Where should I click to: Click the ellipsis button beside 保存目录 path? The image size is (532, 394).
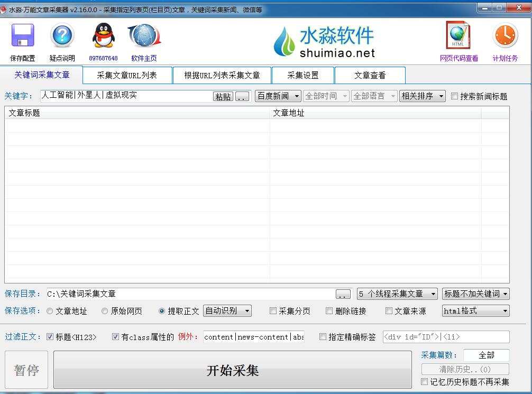tap(343, 294)
